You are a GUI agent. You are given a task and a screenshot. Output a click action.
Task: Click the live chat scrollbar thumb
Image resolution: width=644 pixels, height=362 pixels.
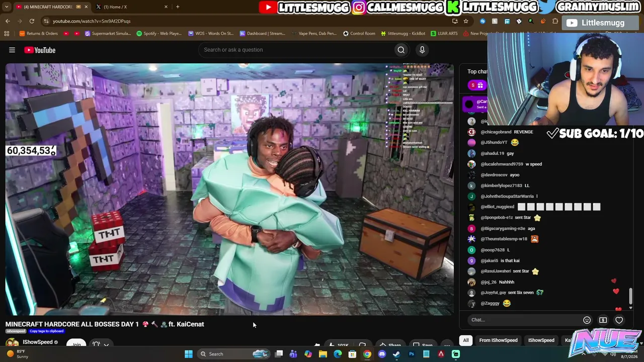point(630,296)
